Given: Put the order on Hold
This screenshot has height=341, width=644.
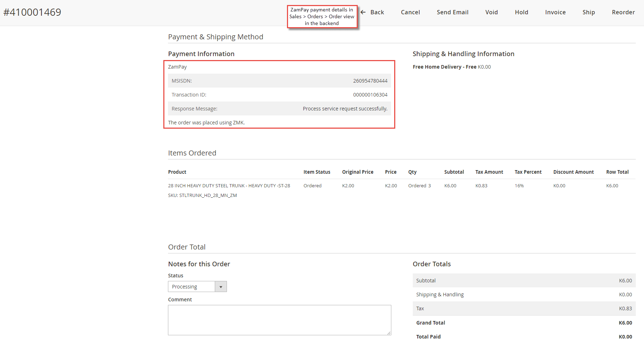Looking at the screenshot, I should click(x=521, y=12).
